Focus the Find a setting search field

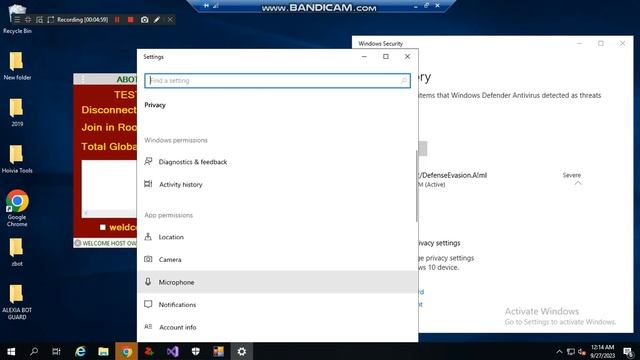277,80
